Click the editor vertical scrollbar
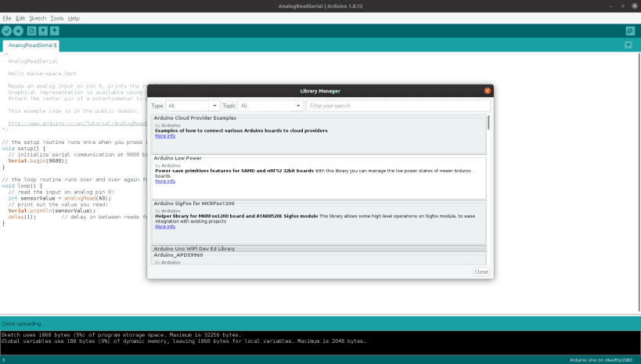This screenshot has height=364, width=641. pyautogui.click(x=639, y=182)
